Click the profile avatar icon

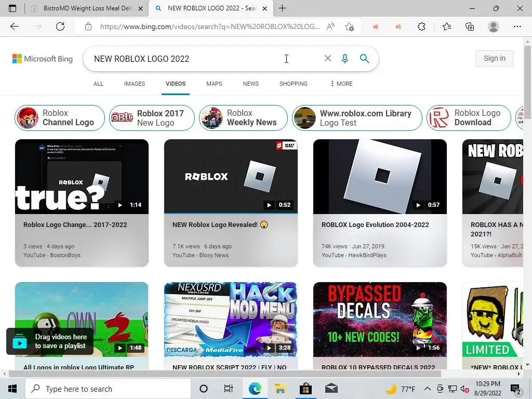pos(494,26)
